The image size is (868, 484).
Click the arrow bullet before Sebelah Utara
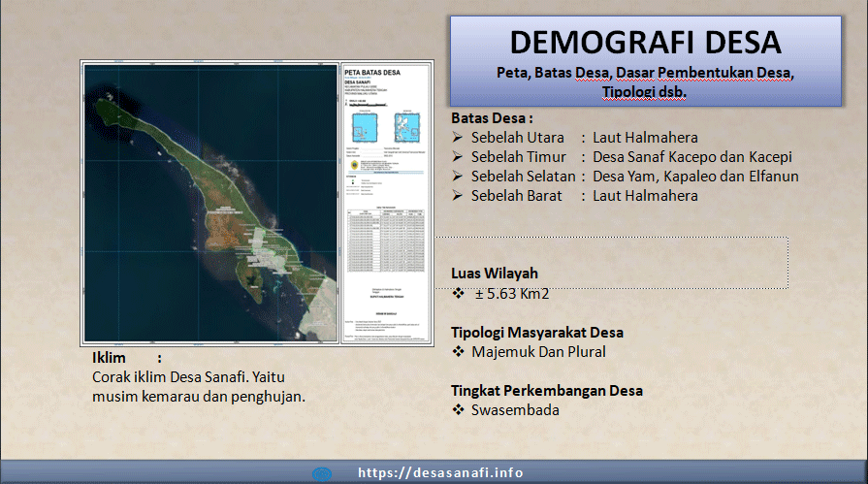click(x=458, y=138)
